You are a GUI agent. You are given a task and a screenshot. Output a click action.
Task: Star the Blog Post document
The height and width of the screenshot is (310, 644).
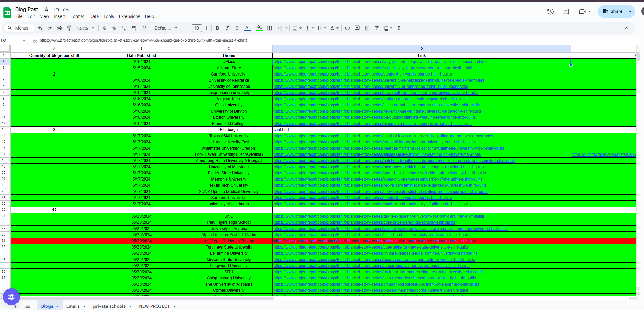46,10
